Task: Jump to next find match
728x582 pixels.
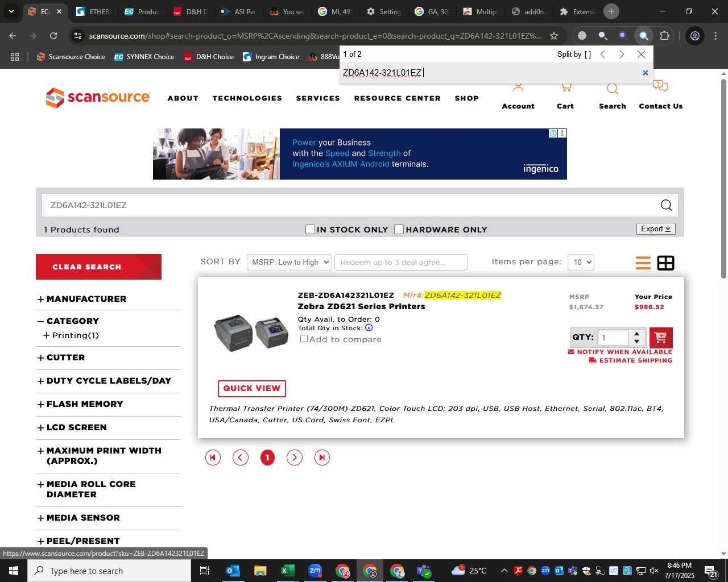Action: pos(622,54)
